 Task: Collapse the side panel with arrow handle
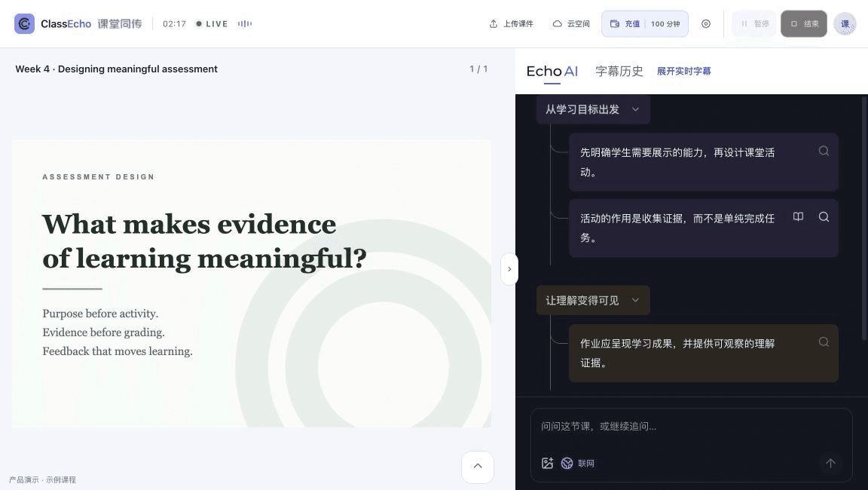[x=509, y=269]
